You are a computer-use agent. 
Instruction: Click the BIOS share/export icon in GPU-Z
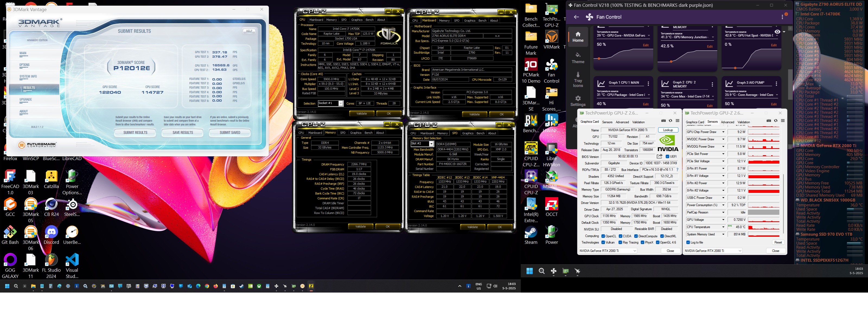(x=659, y=156)
